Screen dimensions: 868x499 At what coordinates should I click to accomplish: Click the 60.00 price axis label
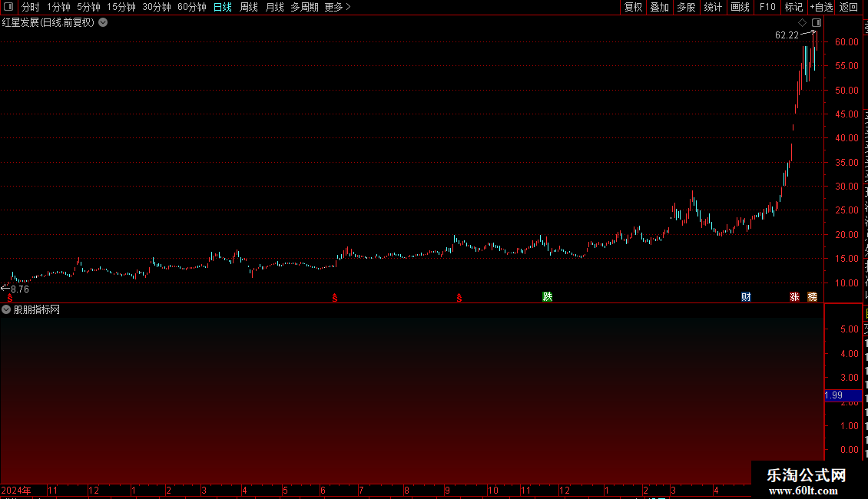click(846, 42)
